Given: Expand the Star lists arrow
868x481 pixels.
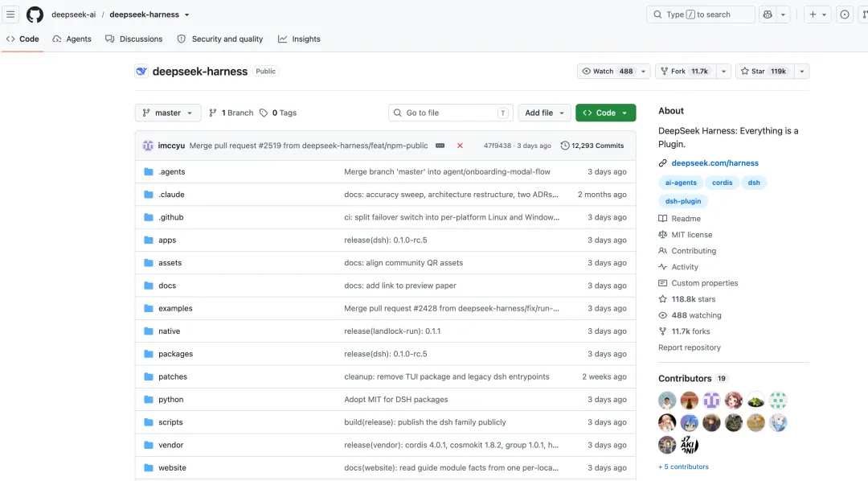Looking at the screenshot, I should click(x=801, y=71).
